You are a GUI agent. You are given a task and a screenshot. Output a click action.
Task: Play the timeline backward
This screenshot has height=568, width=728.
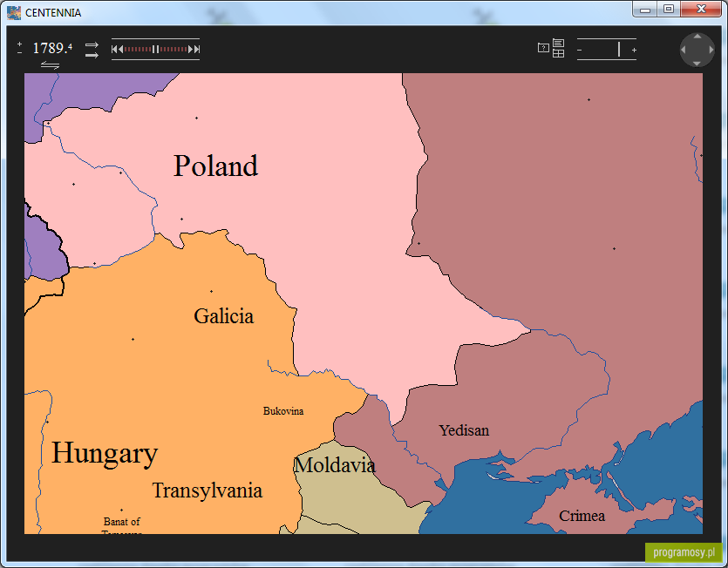[x=120, y=49]
